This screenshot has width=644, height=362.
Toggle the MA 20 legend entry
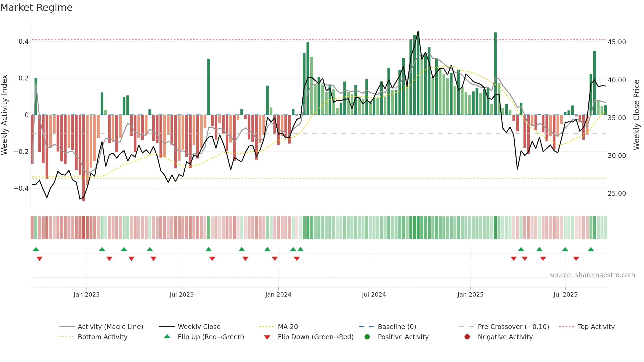[x=278, y=327]
